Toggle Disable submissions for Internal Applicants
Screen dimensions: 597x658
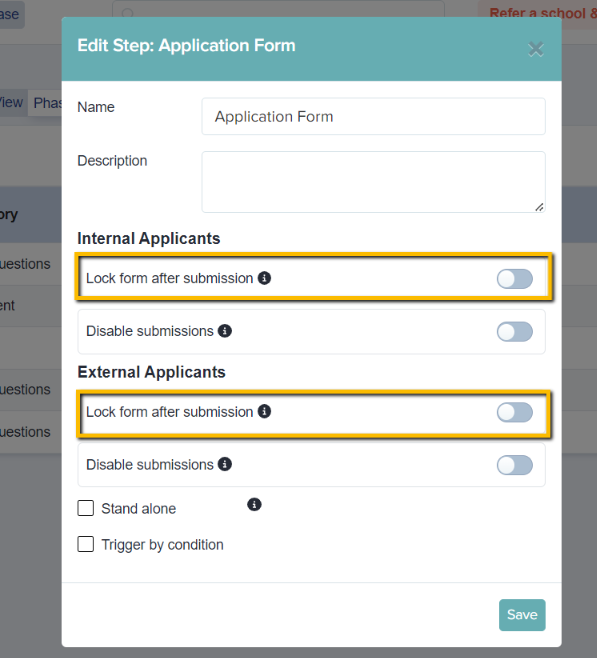pos(515,332)
